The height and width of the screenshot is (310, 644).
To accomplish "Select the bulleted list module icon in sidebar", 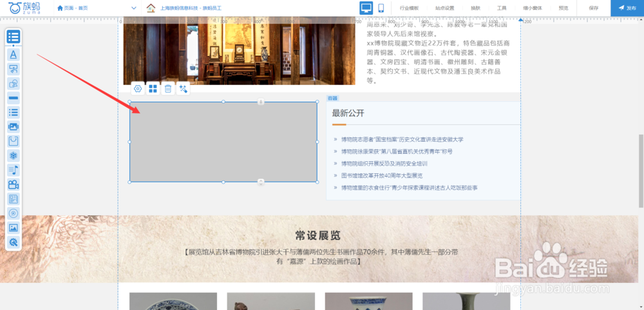I will click(13, 112).
